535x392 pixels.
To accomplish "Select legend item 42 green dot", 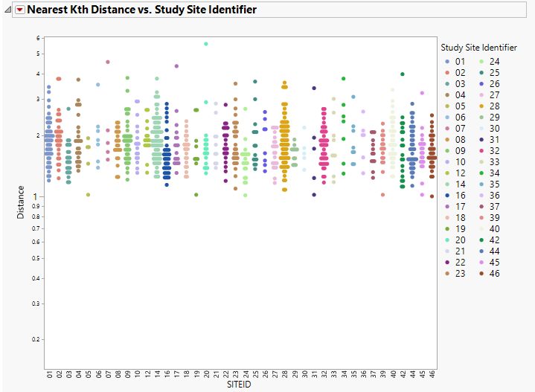I will [481, 240].
